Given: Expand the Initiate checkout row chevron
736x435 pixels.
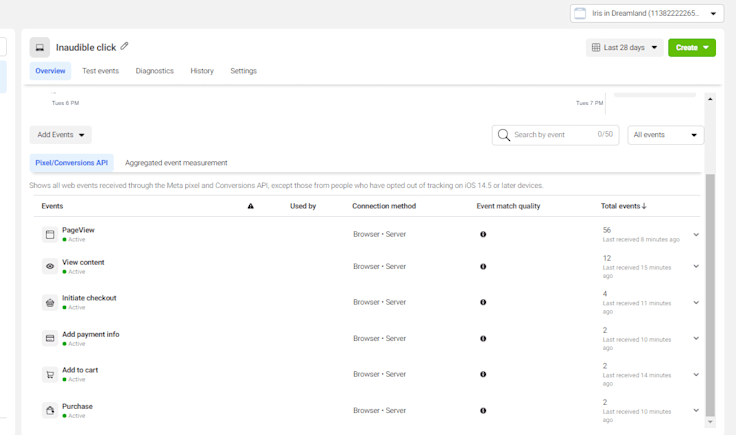Looking at the screenshot, I should click(696, 302).
